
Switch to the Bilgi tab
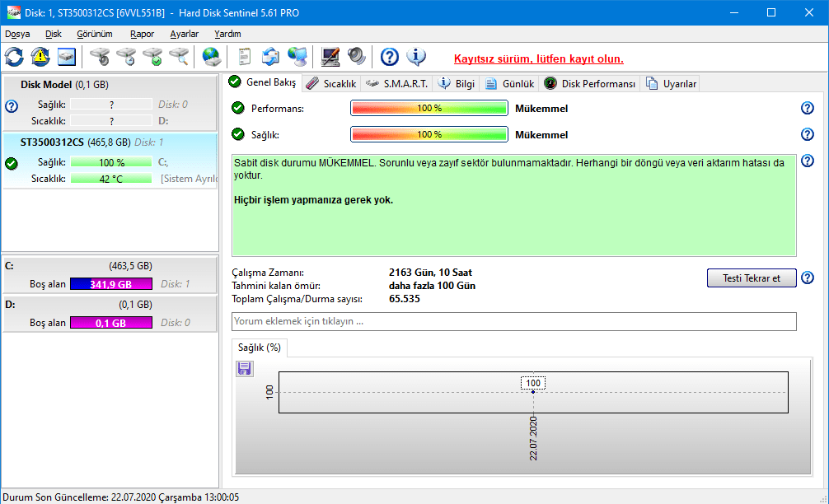coord(457,83)
